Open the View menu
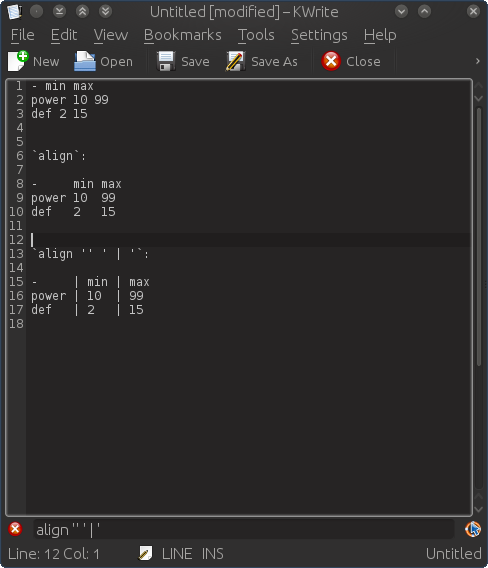The image size is (488, 568). coord(111,35)
